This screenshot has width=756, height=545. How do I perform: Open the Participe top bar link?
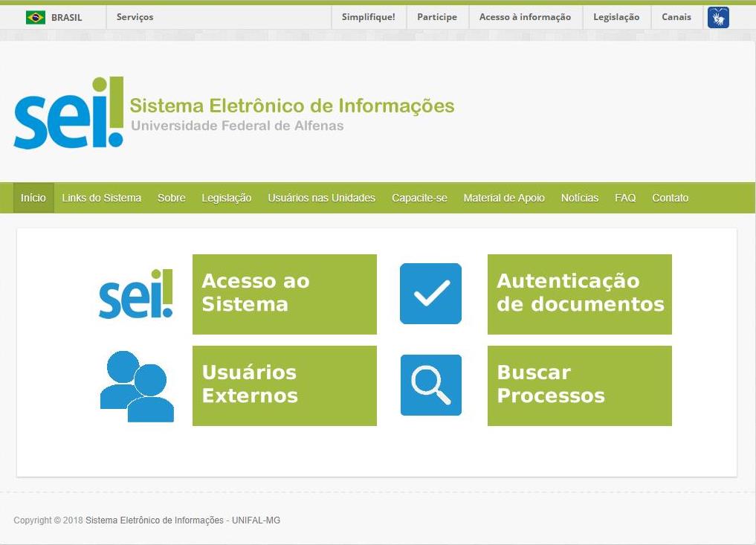pyautogui.click(x=437, y=17)
